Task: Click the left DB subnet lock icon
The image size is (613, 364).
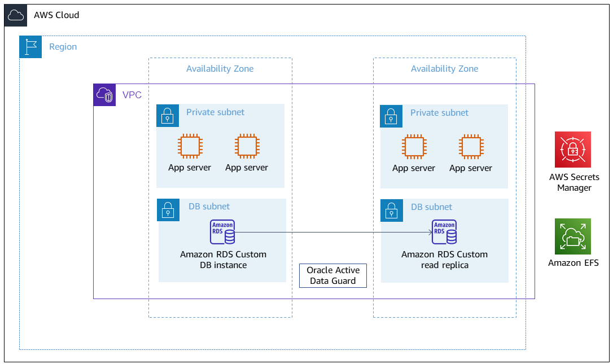Action: click(168, 209)
